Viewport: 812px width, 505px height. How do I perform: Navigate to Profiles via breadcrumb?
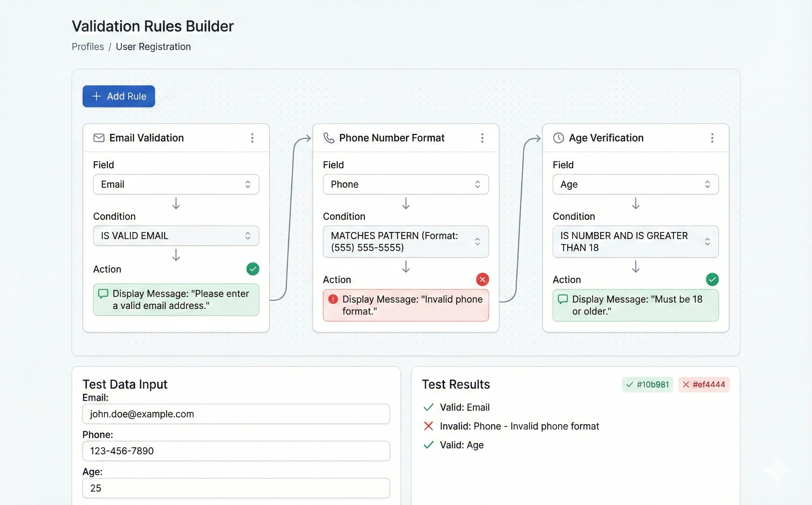point(88,46)
